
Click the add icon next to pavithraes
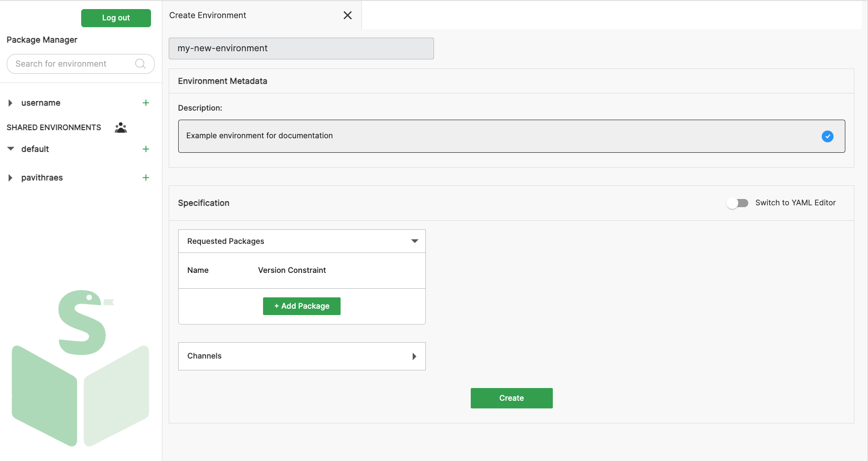(146, 177)
